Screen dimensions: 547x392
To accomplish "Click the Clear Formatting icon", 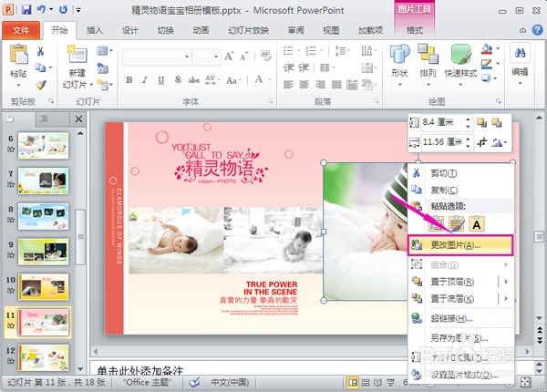I will (x=266, y=56).
